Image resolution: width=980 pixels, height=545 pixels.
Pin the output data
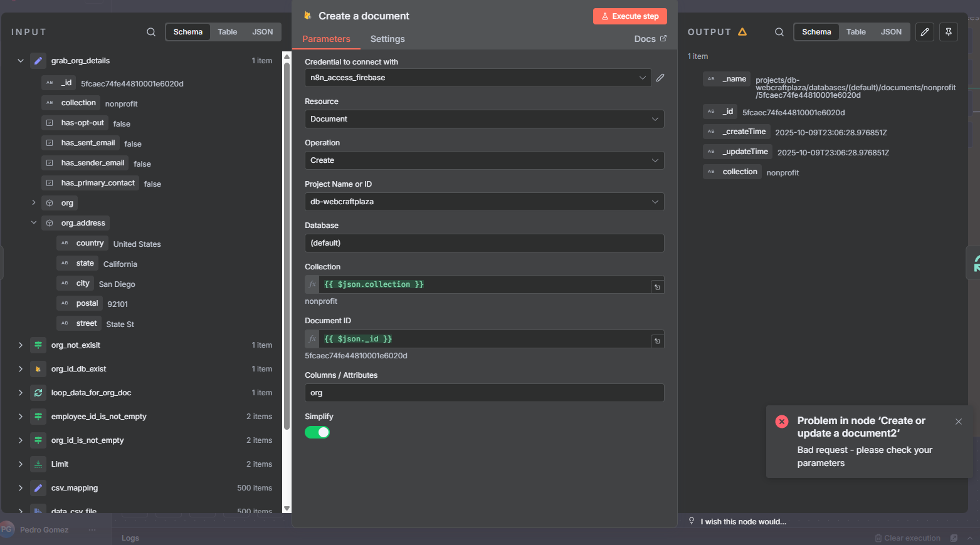[x=949, y=32]
